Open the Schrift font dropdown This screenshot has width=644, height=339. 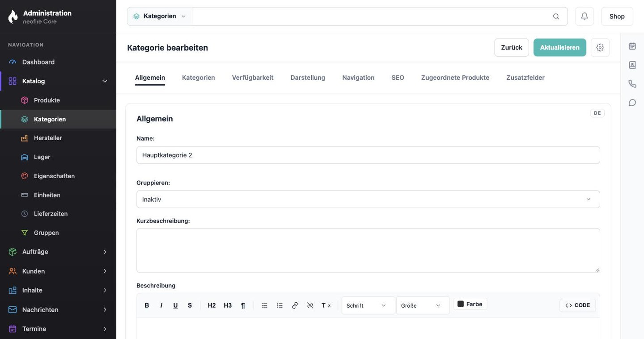[x=368, y=305]
